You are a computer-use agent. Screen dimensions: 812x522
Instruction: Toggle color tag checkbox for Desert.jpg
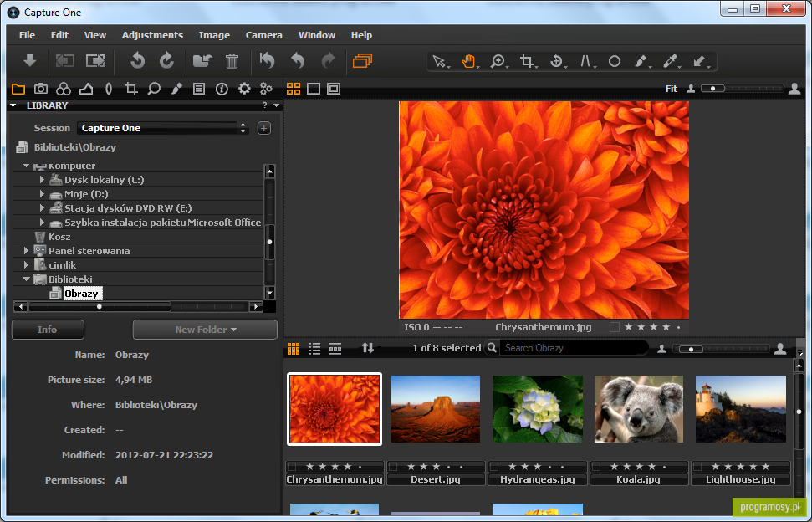tap(393, 467)
